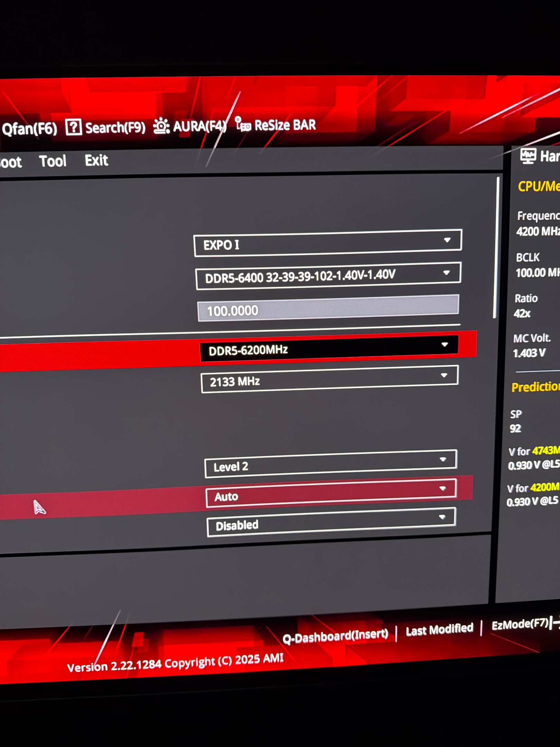Click the 100.0000 BCLK input field
This screenshot has height=747, width=560.
328,308
